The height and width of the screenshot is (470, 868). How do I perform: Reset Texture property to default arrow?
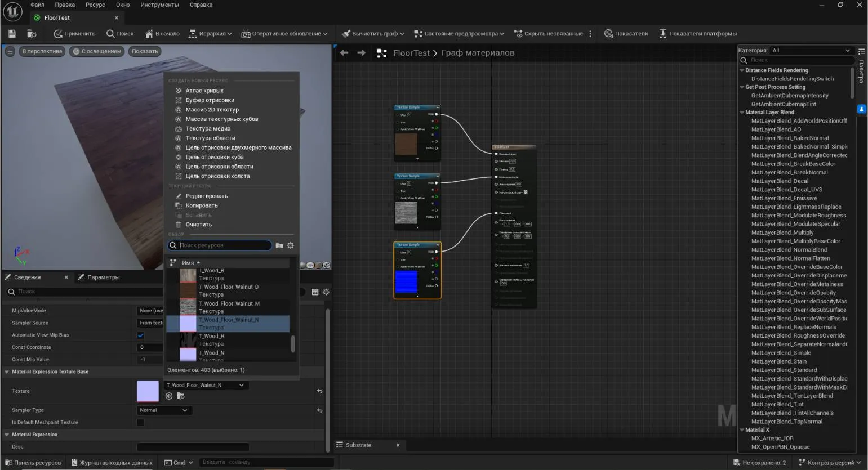[319, 391]
